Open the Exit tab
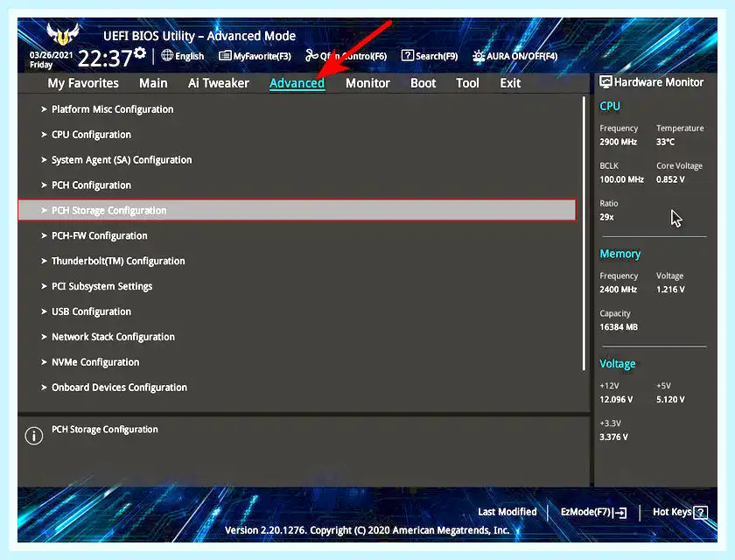Screen dimensions: 735x560 [x=510, y=83]
